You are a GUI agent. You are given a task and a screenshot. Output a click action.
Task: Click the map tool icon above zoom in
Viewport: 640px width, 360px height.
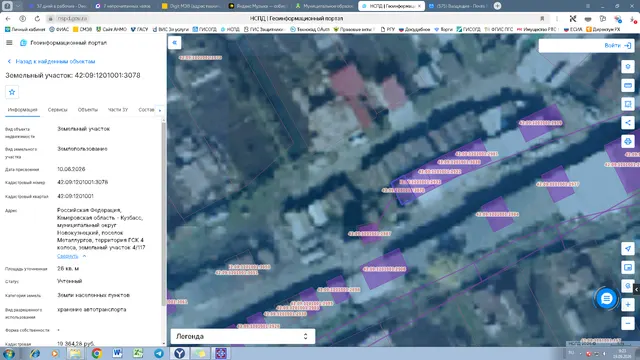click(628, 286)
